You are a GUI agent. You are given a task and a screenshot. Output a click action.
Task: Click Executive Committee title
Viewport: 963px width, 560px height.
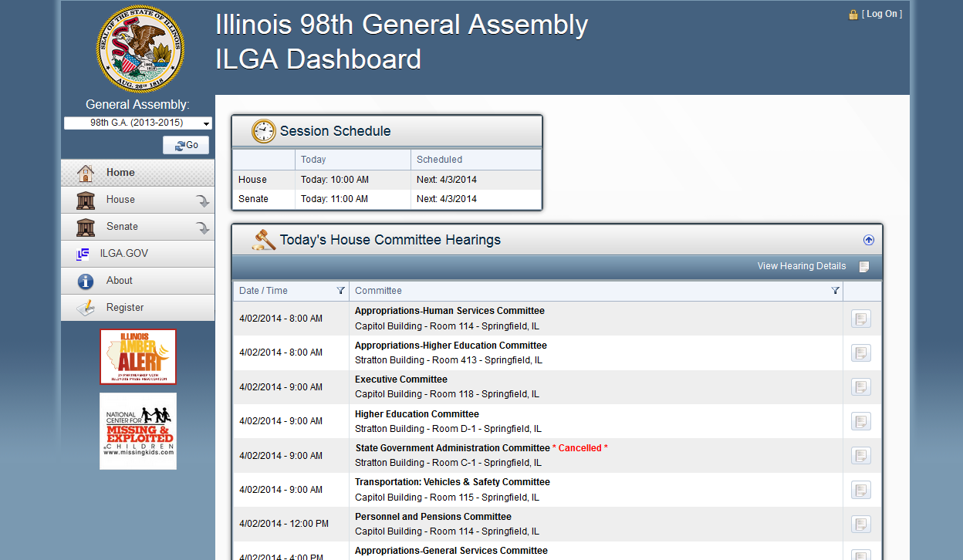[401, 380]
